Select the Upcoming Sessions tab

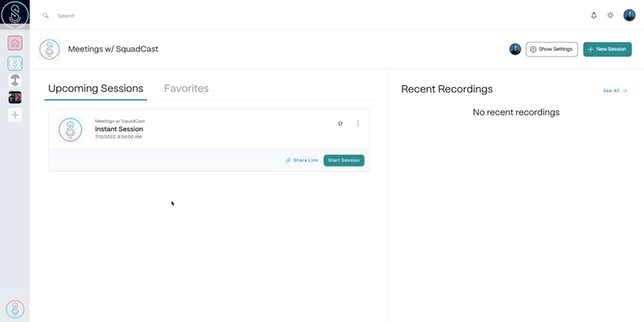[96, 89]
